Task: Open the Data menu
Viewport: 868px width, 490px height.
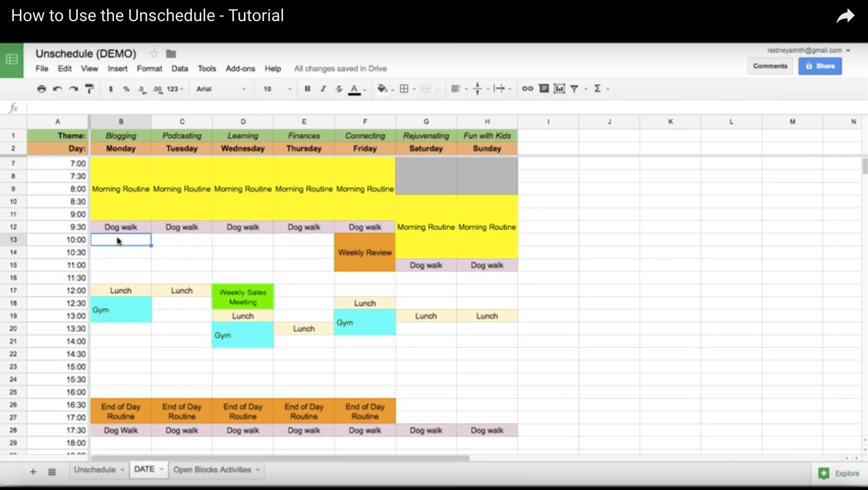Action: (x=180, y=69)
